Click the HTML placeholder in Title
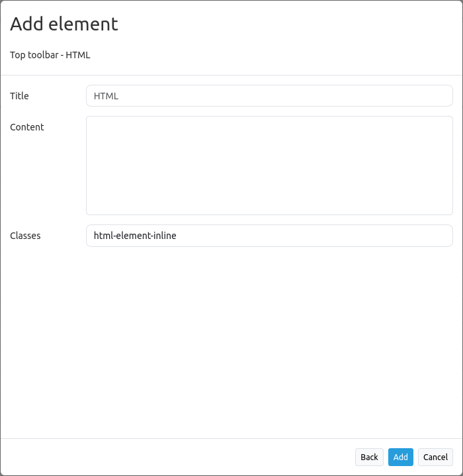463x476 pixels. (x=106, y=96)
